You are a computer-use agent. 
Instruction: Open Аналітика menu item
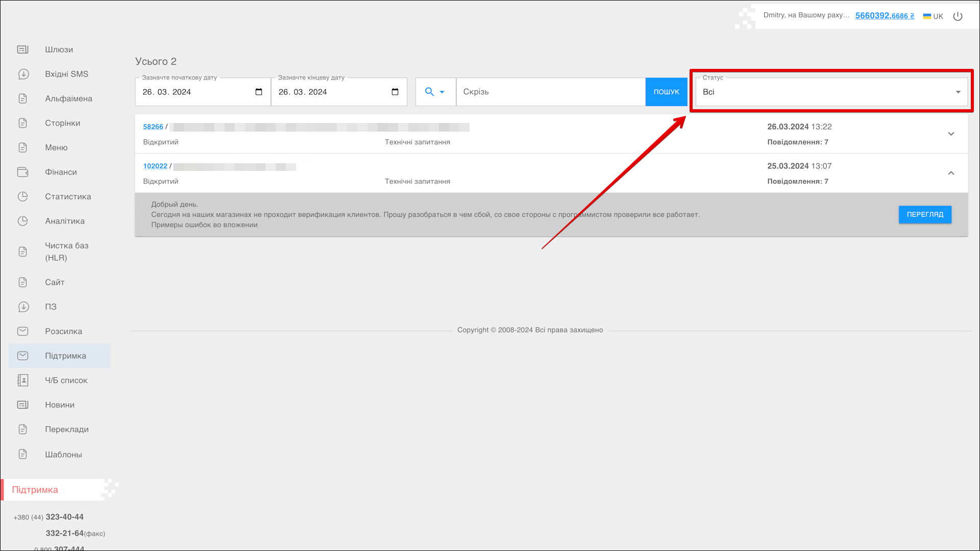[x=65, y=221]
